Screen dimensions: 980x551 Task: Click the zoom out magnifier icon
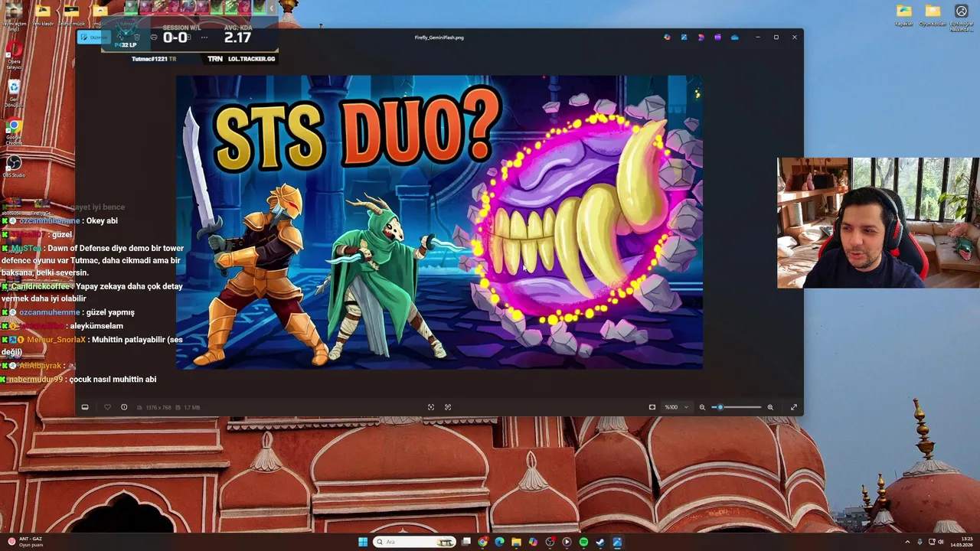(x=702, y=407)
